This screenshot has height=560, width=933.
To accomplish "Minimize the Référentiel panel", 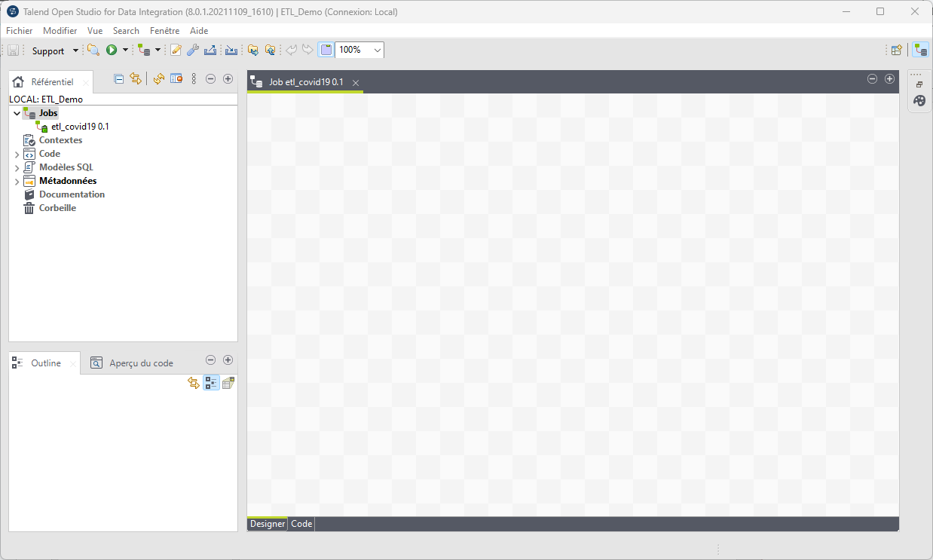I will [x=211, y=78].
